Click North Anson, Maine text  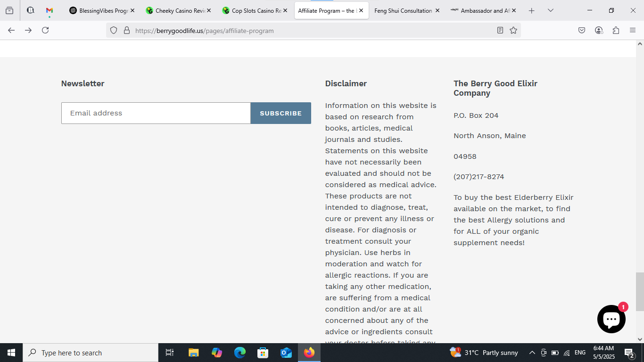coord(489,136)
